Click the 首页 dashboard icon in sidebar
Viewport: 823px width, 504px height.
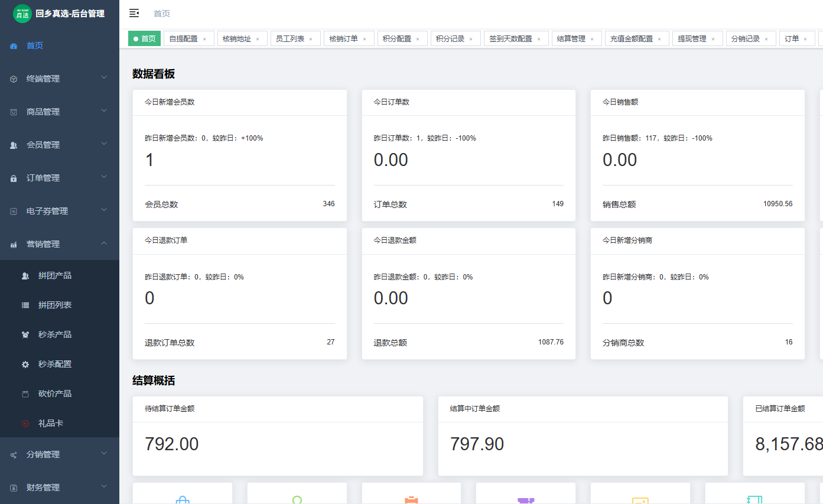pos(14,45)
